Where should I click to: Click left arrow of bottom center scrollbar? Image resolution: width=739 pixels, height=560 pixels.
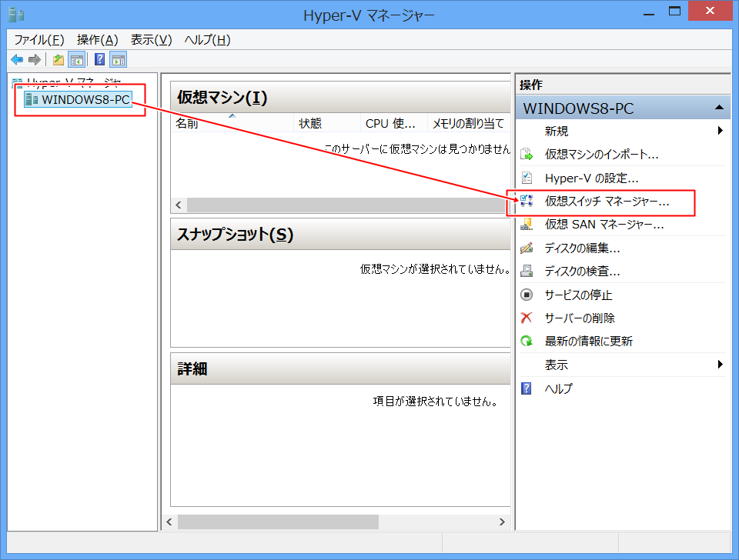[169, 522]
